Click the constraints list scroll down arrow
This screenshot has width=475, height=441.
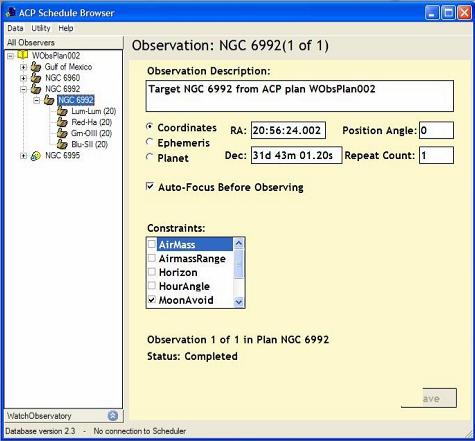click(x=238, y=302)
